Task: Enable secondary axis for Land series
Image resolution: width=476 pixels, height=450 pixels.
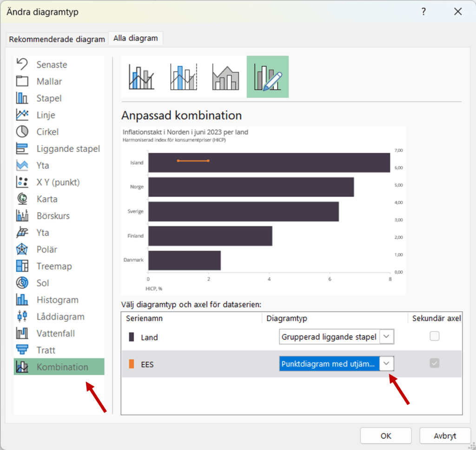Action: pyautogui.click(x=434, y=336)
